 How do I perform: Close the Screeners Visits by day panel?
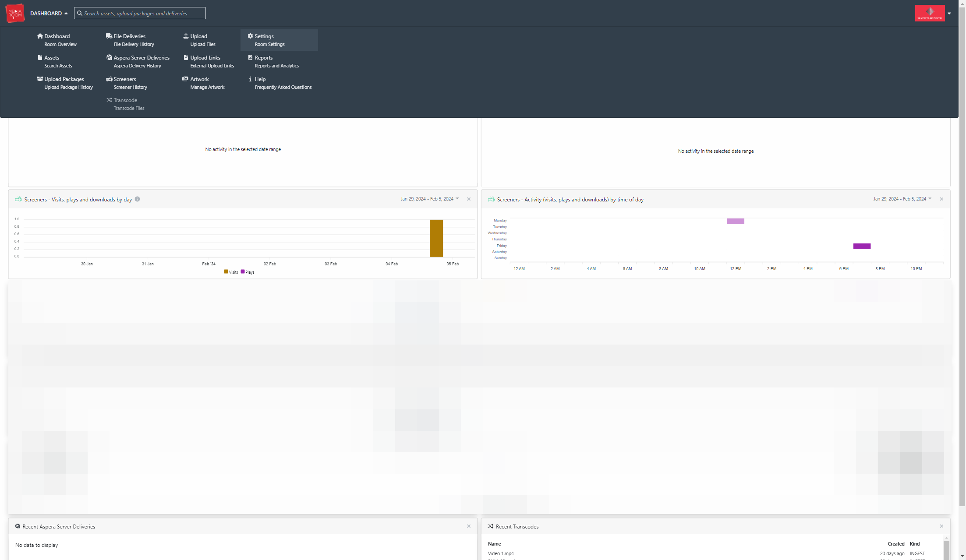[469, 199]
